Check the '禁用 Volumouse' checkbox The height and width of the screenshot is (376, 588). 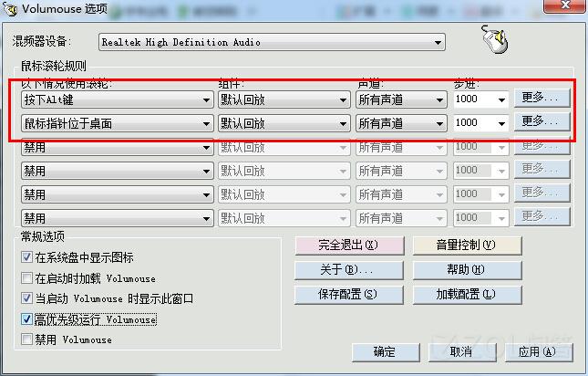[x=26, y=339]
